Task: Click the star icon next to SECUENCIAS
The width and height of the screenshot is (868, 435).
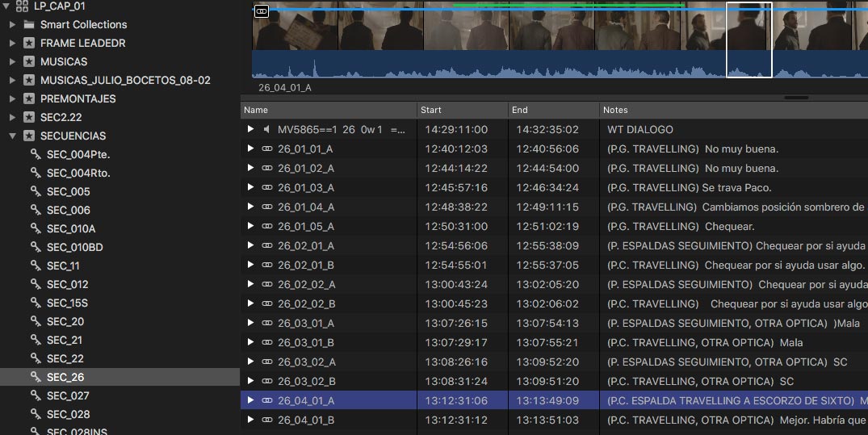Action: pyautogui.click(x=29, y=136)
